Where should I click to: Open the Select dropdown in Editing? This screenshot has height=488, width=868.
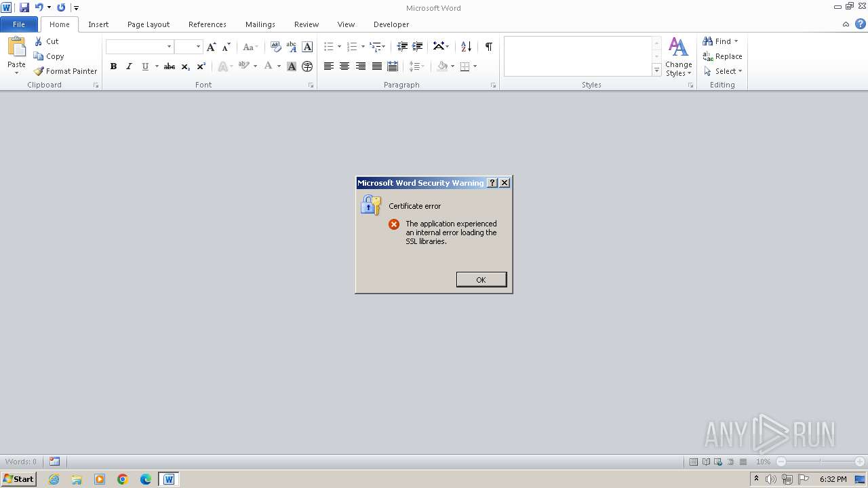click(723, 71)
